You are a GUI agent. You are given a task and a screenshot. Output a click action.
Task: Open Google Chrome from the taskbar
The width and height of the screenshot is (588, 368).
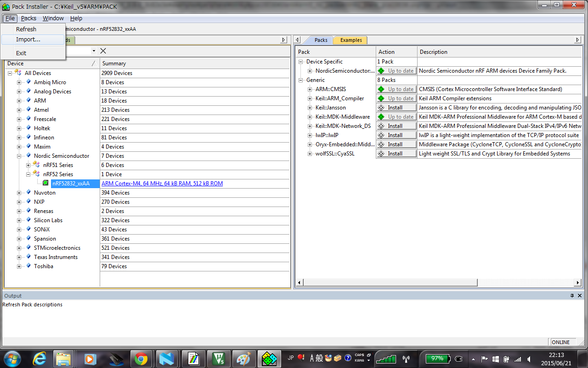tap(141, 358)
